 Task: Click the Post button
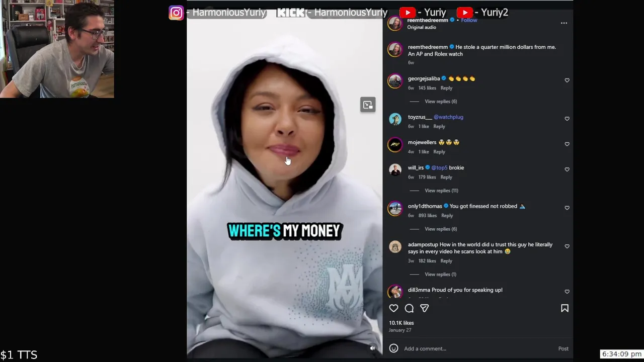click(x=563, y=348)
